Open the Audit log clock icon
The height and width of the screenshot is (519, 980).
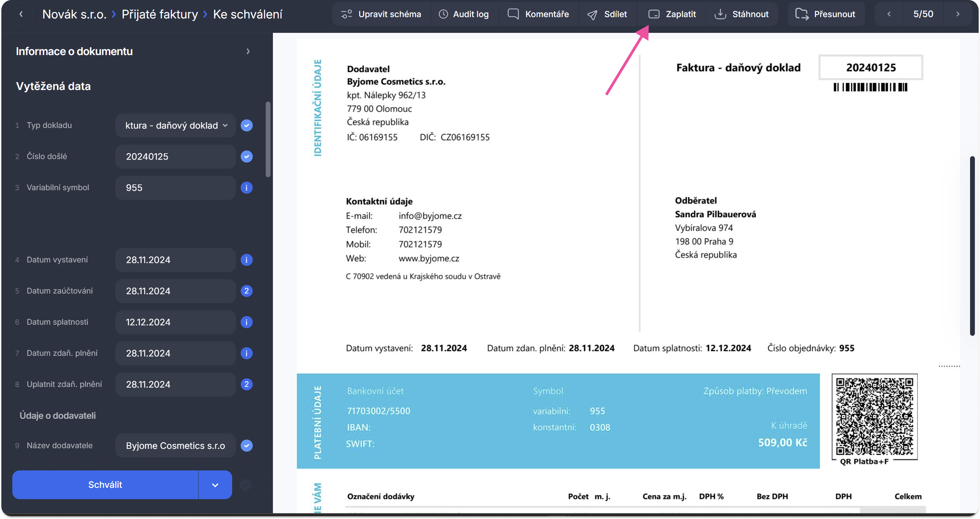pyautogui.click(x=443, y=14)
